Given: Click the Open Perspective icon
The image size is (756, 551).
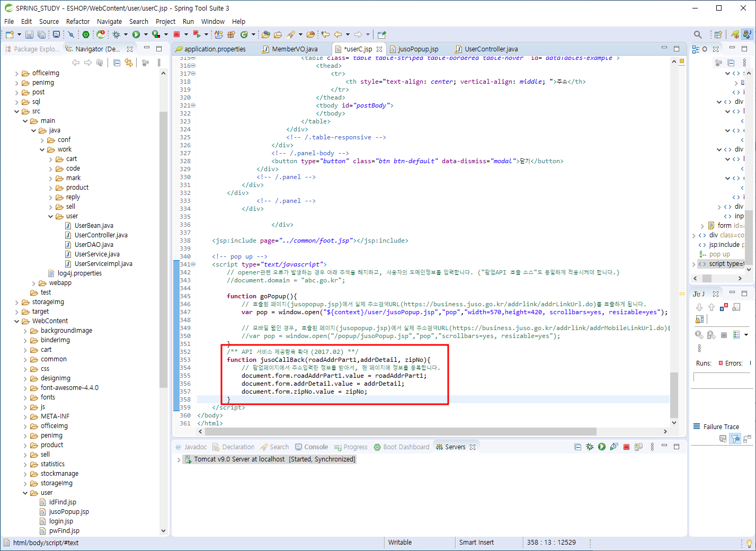Looking at the screenshot, I should (718, 34).
